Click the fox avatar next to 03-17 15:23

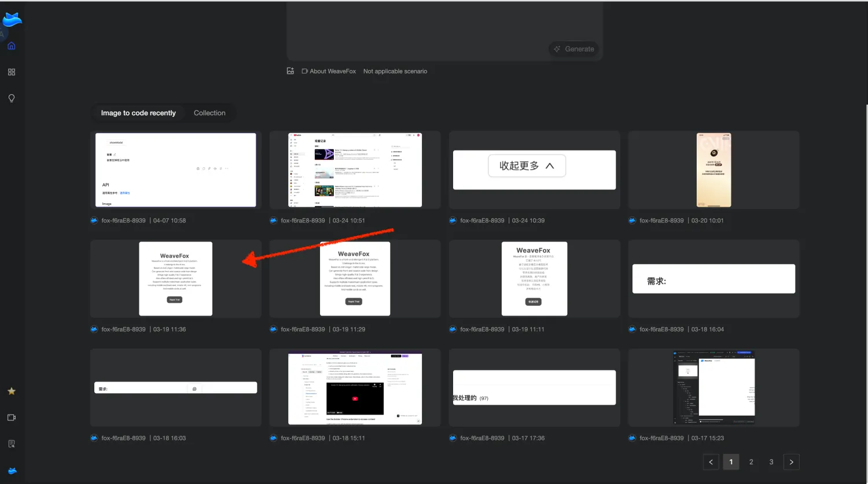coord(632,438)
